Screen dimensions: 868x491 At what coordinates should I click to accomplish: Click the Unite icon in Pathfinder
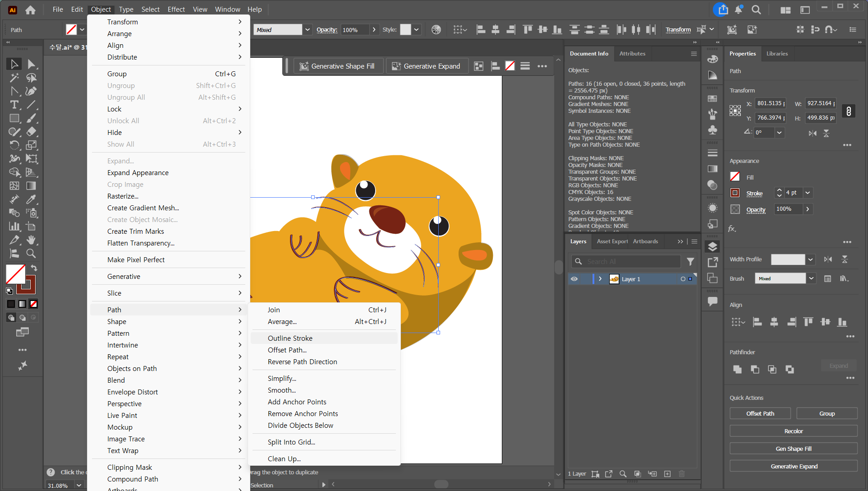coord(737,369)
